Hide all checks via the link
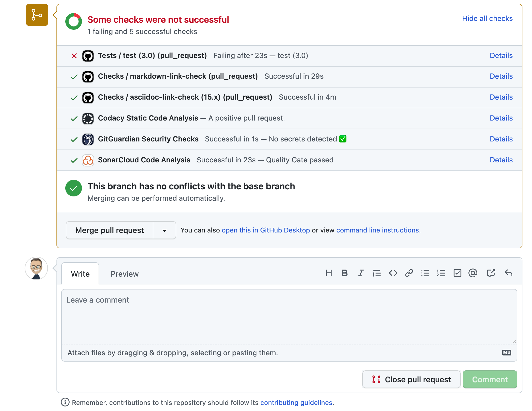 click(x=487, y=18)
